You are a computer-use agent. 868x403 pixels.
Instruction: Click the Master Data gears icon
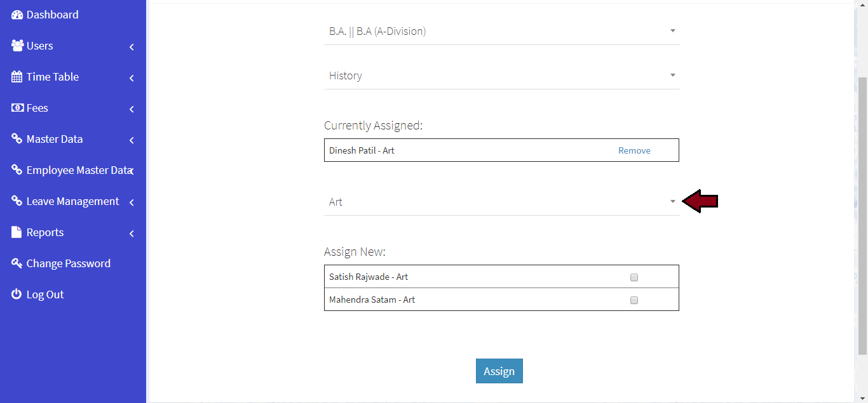point(17,139)
